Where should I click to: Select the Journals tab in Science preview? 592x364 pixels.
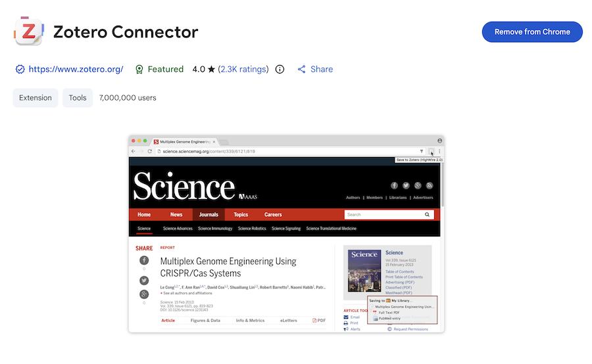tap(209, 215)
